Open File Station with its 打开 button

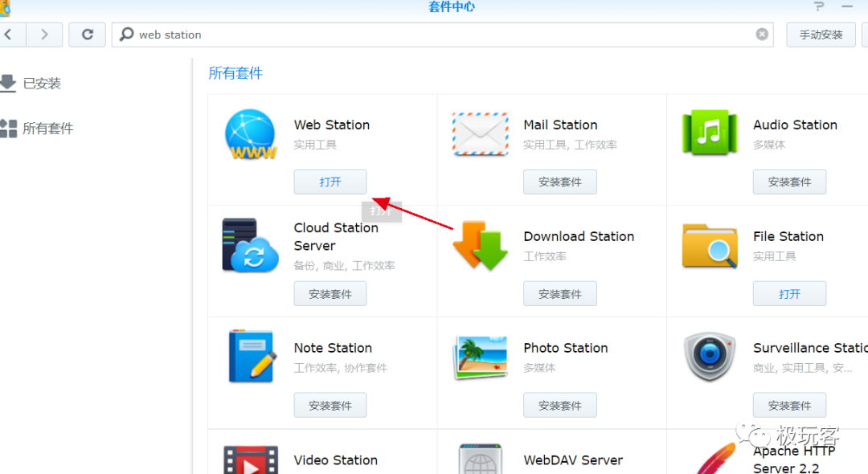[789, 294]
